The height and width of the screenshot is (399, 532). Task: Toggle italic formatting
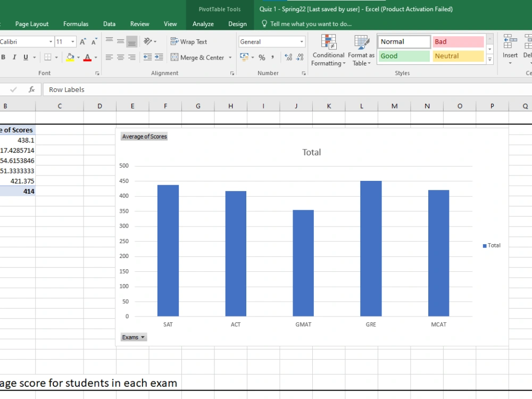click(x=14, y=57)
